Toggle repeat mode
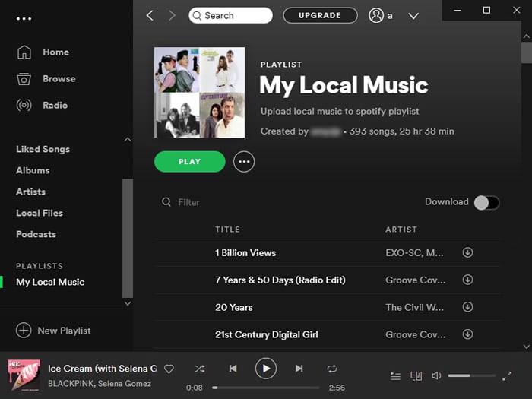532x399 pixels. pyautogui.click(x=332, y=369)
